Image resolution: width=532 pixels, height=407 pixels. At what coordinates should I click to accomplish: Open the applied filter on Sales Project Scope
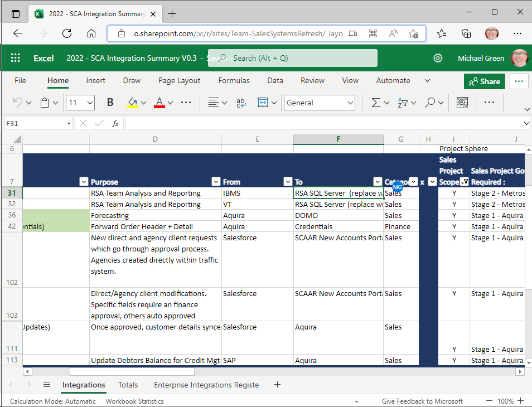(x=465, y=181)
